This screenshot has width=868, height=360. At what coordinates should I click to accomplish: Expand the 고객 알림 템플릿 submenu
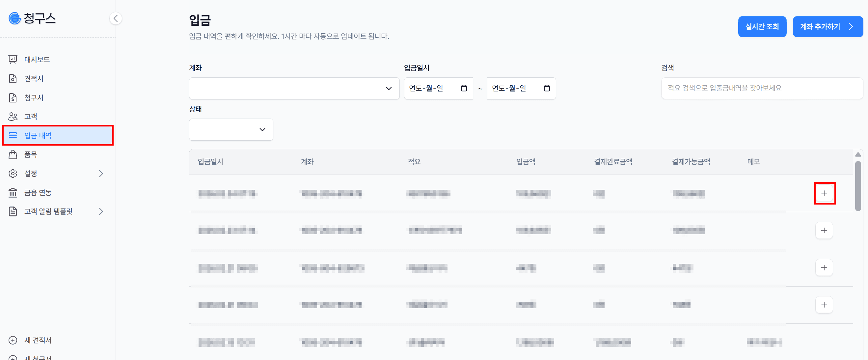pos(101,211)
